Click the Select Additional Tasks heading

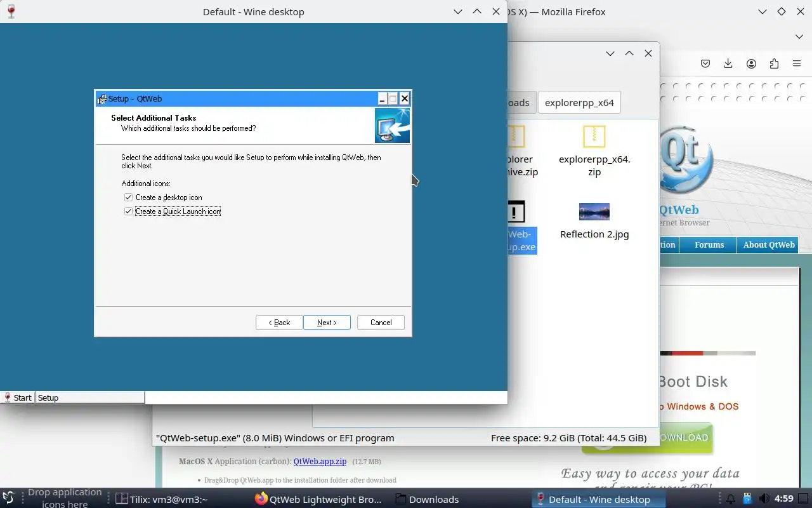(x=154, y=117)
